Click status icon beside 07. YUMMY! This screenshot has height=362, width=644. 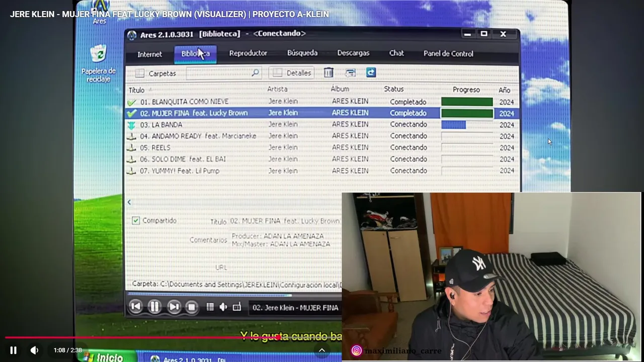[x=131, y=171]
